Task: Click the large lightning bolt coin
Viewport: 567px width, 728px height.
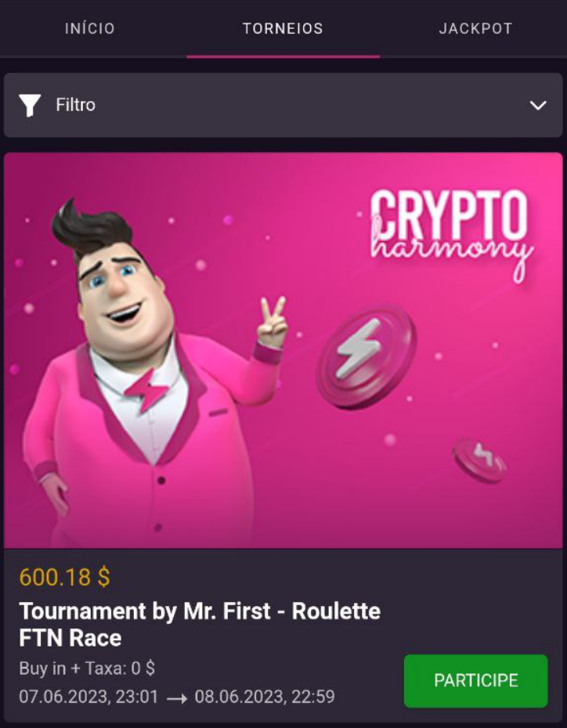Action: coord(366,356)
